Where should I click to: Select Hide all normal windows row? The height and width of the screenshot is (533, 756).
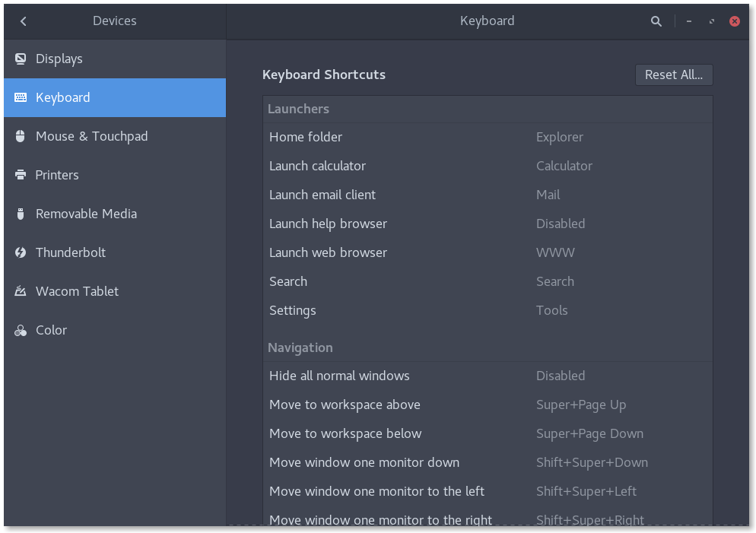tap(488, 376)
